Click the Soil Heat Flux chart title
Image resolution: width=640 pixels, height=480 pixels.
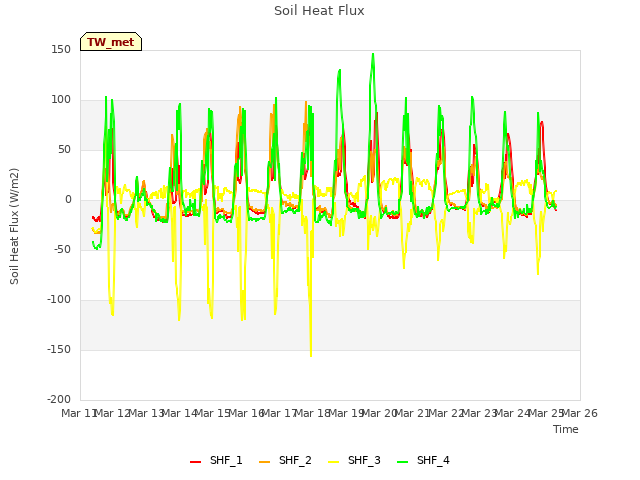(319, 11)
